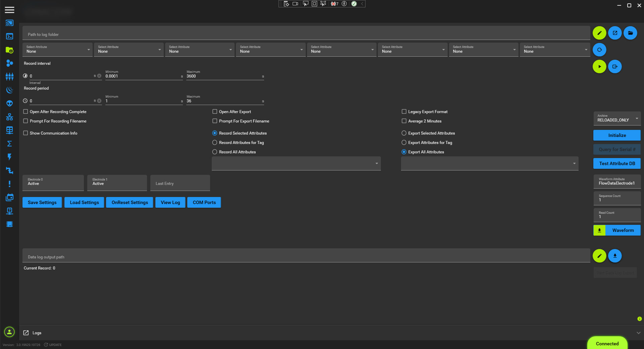Click the Record interval maximum field

224,76
